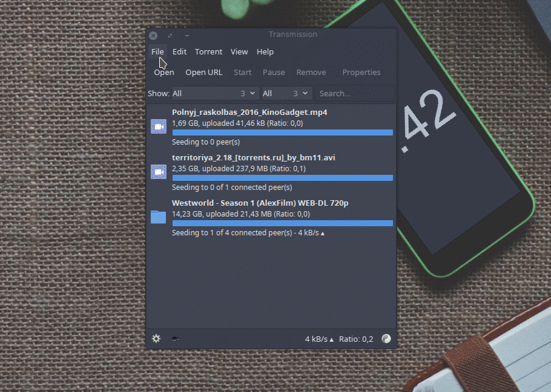551x392 pixels.
Task: Toggle turtle alternative speed limits
Action: coord(175,339)
